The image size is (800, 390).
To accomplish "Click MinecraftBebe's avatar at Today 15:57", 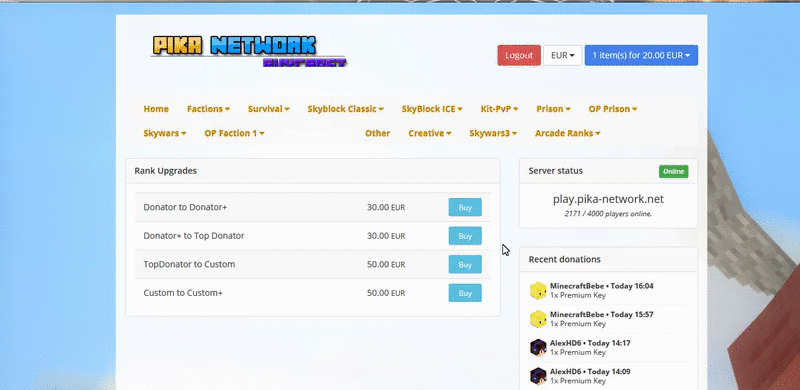I will pos(538,319).
